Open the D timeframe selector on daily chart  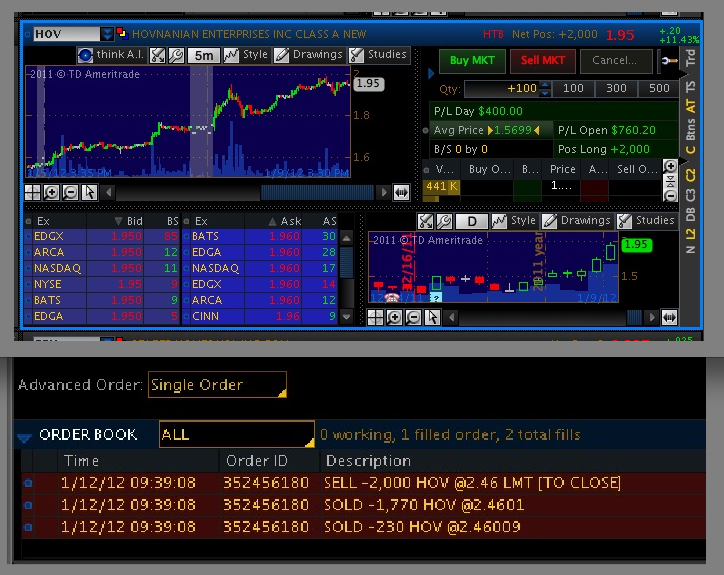click(471, 221)
